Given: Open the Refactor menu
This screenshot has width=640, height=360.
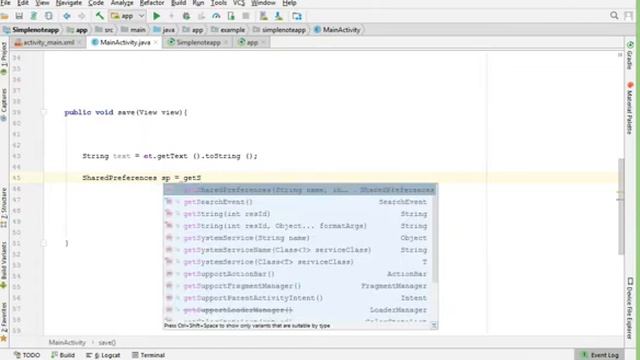Looking at the screenshot, I should (x=152, y=3).
